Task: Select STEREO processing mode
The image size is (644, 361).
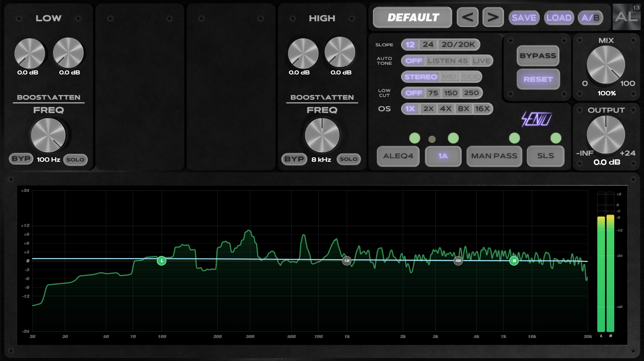Action: [421, 77]
